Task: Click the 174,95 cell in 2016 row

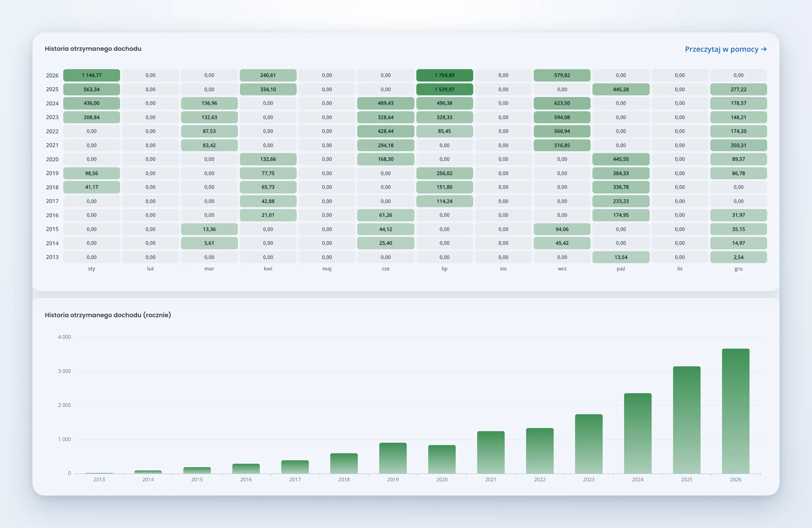Action: 621,215
